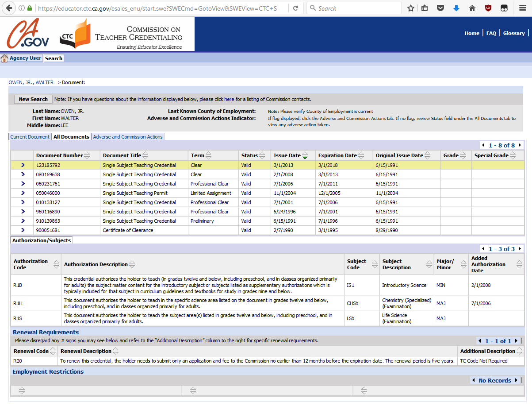The image size is (532, 406).
Task: Open the FAQ link in header
Action: click(491, 33)
